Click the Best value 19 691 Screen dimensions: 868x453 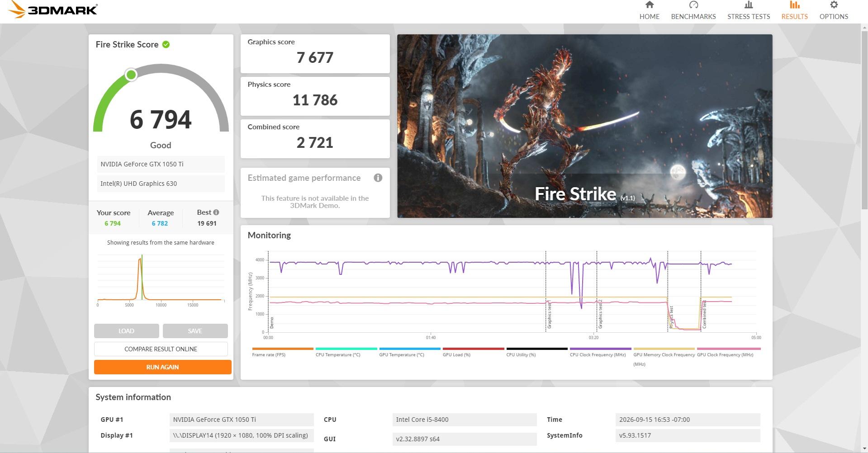(207, 223)
